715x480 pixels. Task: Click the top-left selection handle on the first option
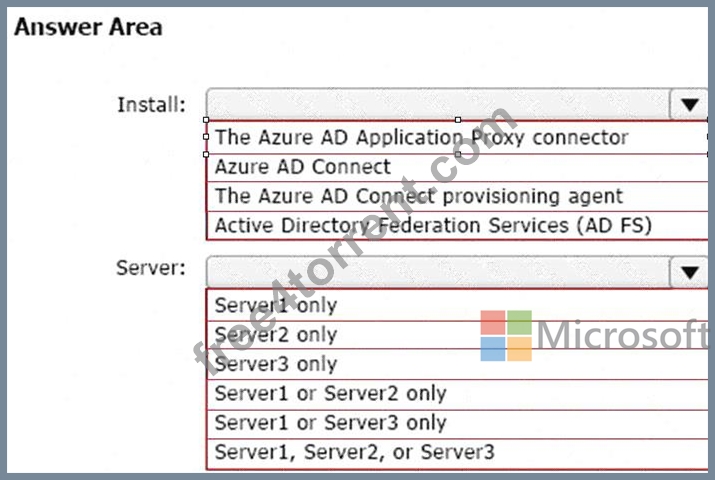[x=206, y=120]
